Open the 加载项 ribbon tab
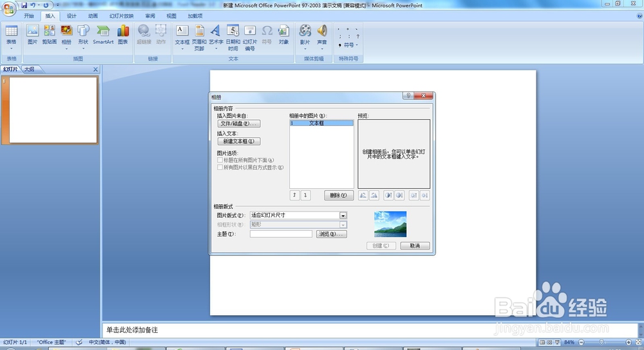Viewport: 644px width, 350px height. 195,16
